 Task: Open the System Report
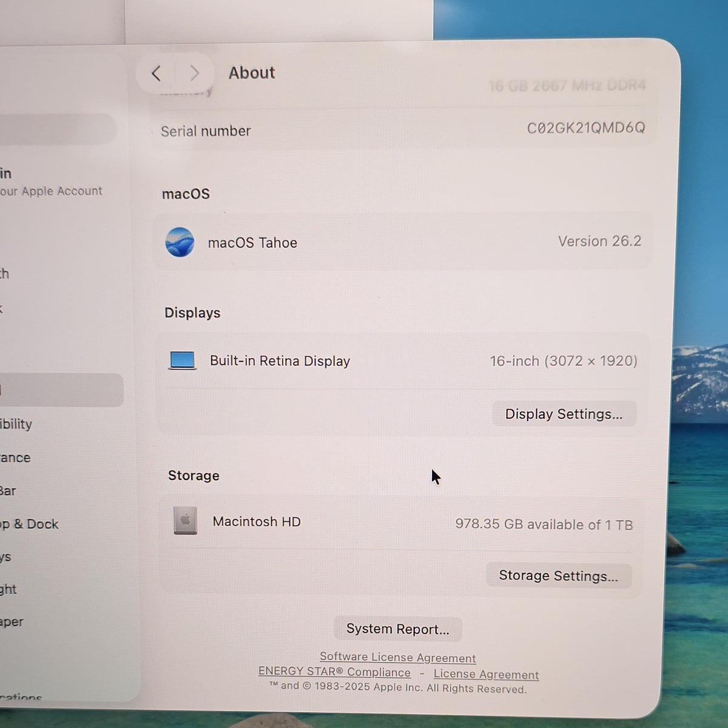click(398, 629)
